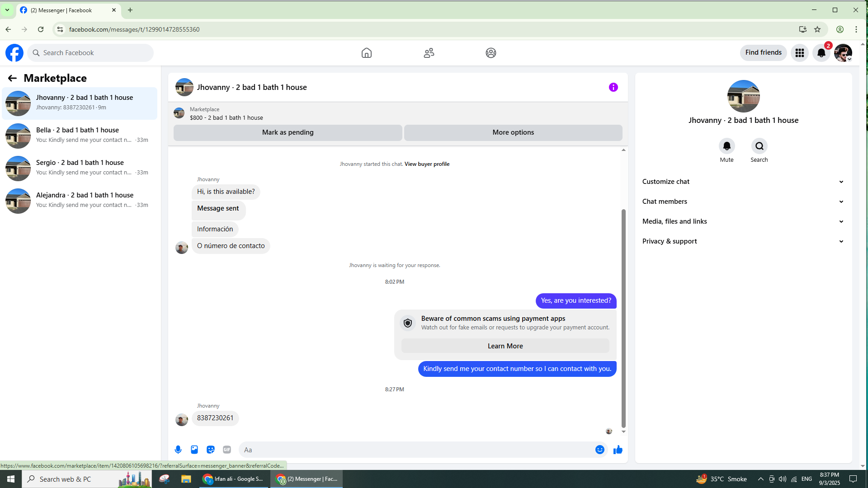Open Sergio conversation in Marketplace list

click(x=80, y=169)
